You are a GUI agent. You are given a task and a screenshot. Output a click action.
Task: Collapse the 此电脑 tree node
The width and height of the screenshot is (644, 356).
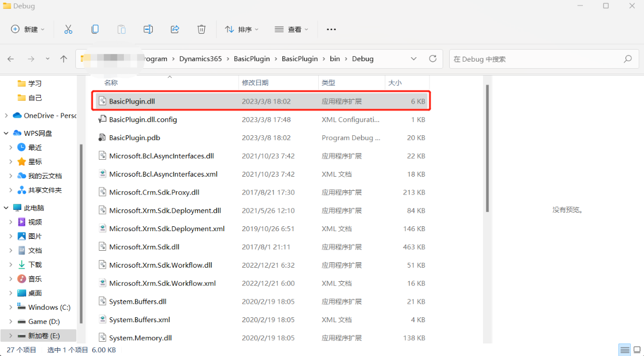coord(6,208)
